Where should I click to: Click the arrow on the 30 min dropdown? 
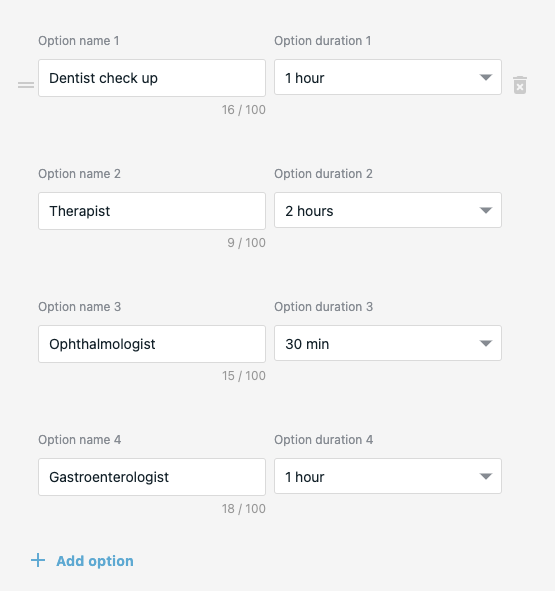pyautogui.click(x=486, y=343)
